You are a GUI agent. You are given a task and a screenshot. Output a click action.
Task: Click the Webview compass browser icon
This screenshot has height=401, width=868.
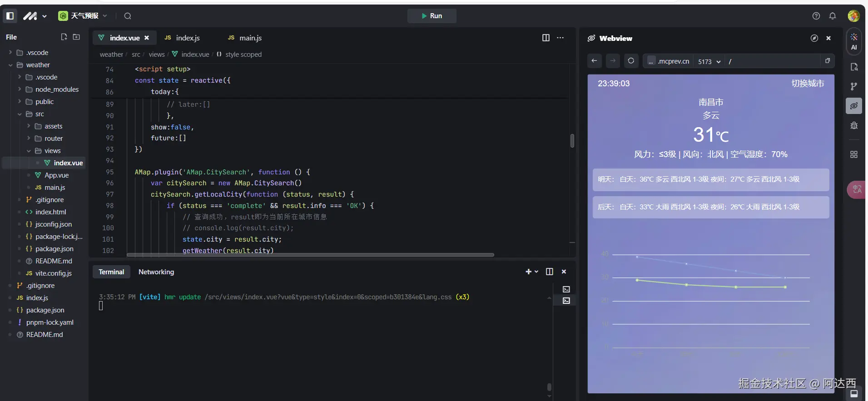(x=814, y=38)
